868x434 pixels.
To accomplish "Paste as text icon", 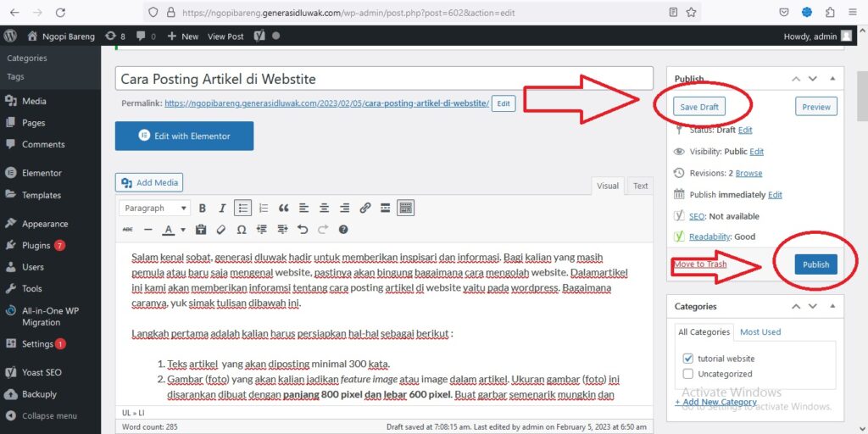I will coord(201,229).
